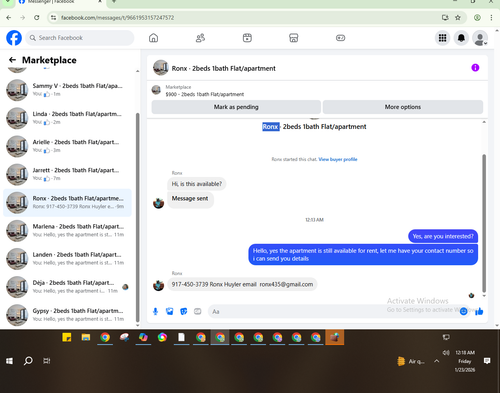
Task: Reload the page in Chrome
Action: pyautogui.click(x=37, y=18)
